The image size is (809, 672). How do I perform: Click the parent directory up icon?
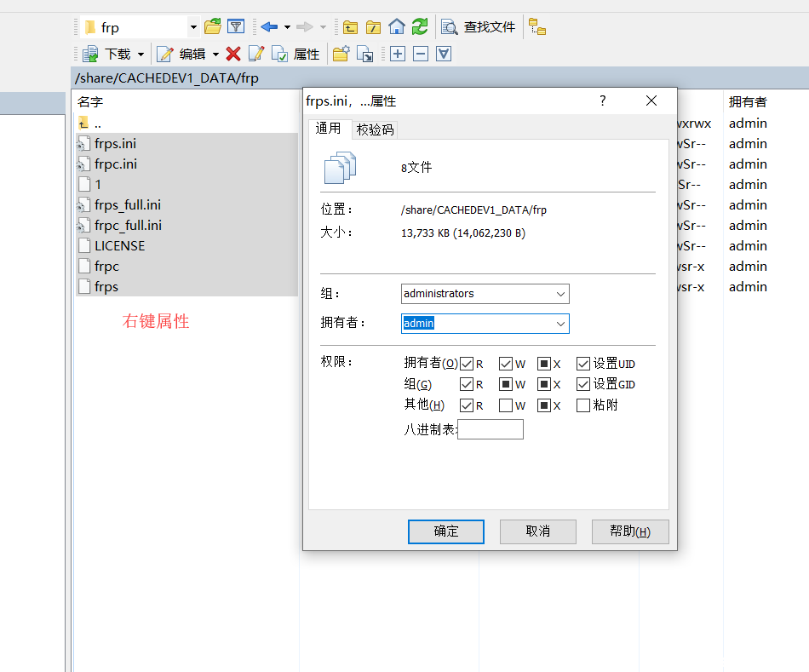pyautogui.click(x=351, y=26)
